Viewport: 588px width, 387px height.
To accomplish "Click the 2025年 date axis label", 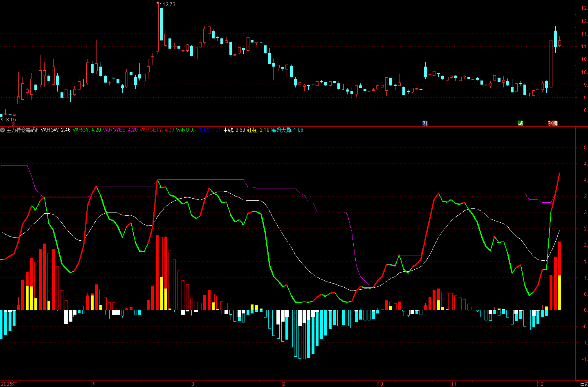I will (x=9, y=384).
